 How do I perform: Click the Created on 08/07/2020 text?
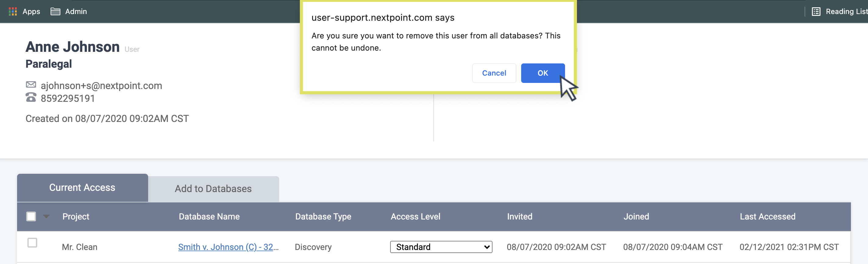(x=107, y=119)
